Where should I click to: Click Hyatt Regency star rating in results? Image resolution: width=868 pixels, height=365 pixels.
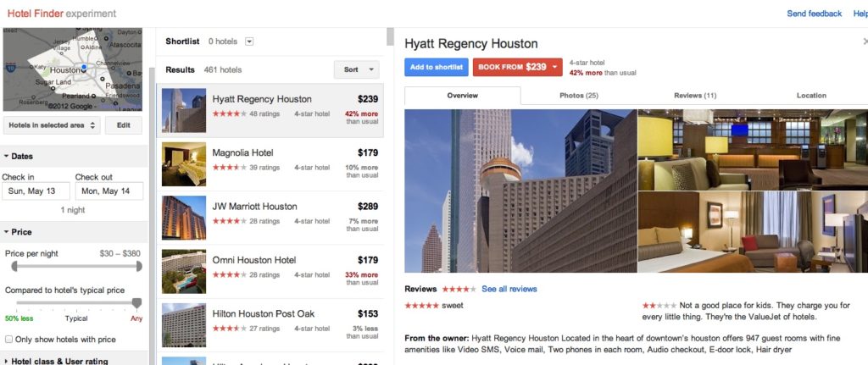click(229, 114)
